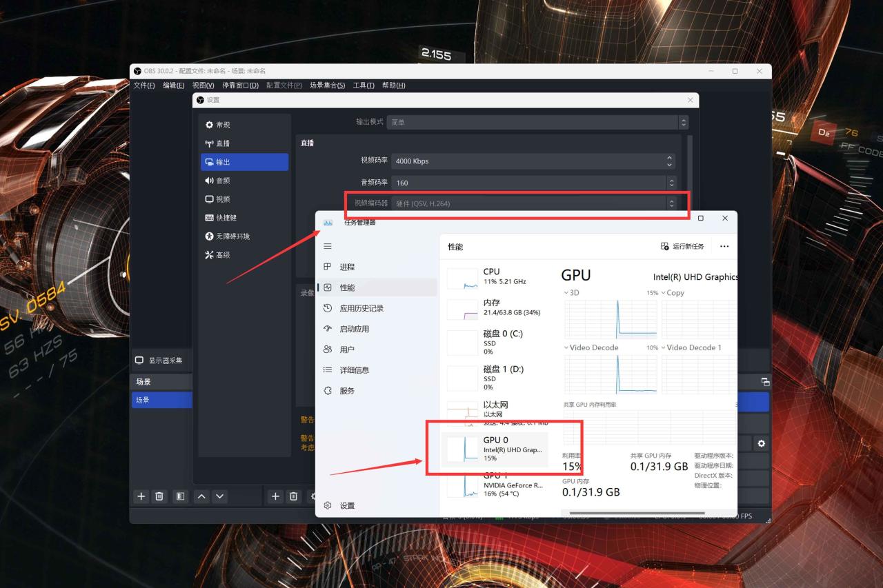Select the 内存 performance item
This screenshot has width=883, height=588.
(x=495, y=307)
